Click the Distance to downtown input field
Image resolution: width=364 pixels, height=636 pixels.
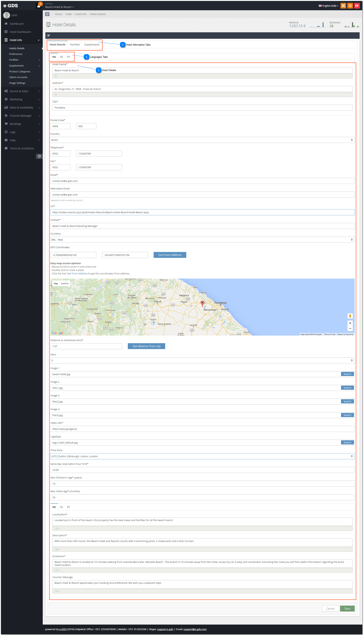coord(86,346)
